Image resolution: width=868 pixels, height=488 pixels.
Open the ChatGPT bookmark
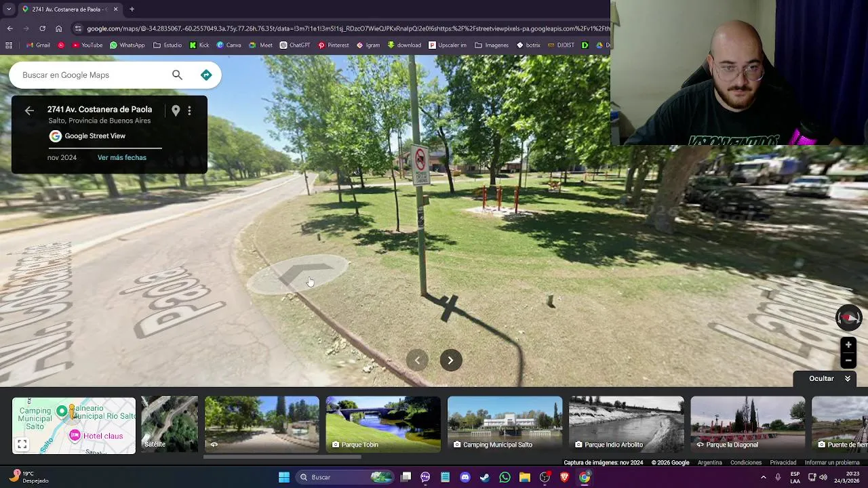[294, 45]
